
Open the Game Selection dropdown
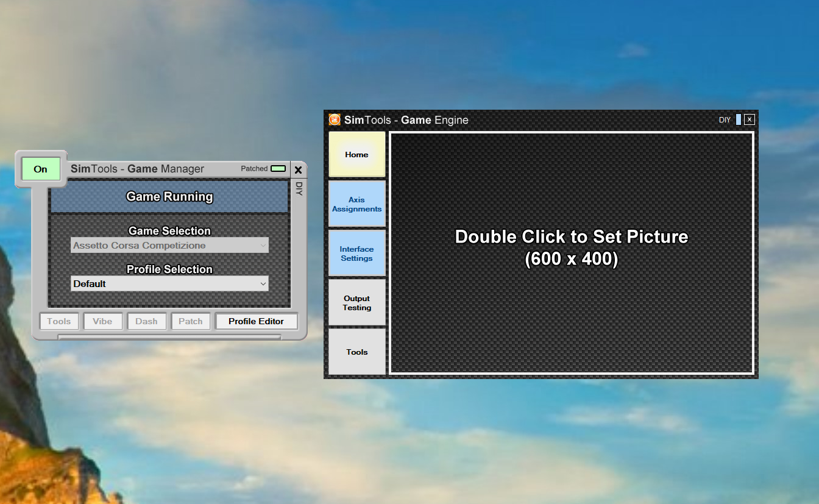(169, 246)
